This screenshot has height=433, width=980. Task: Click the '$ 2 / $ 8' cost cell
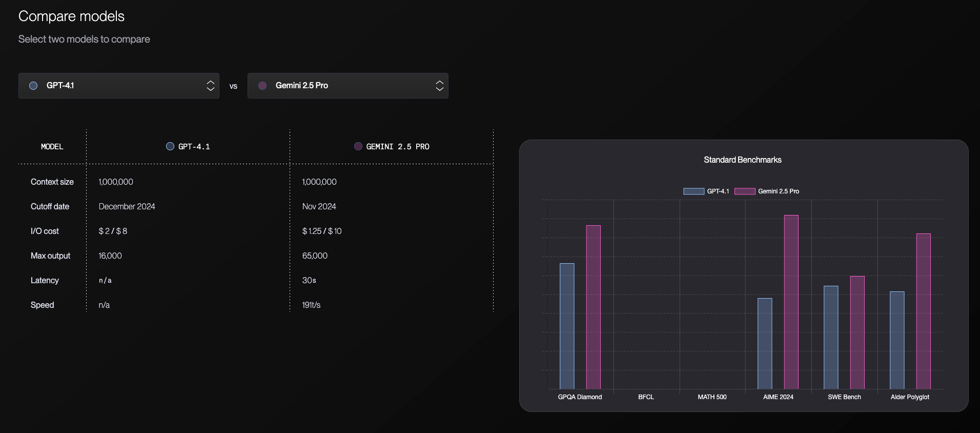(113, 231)
